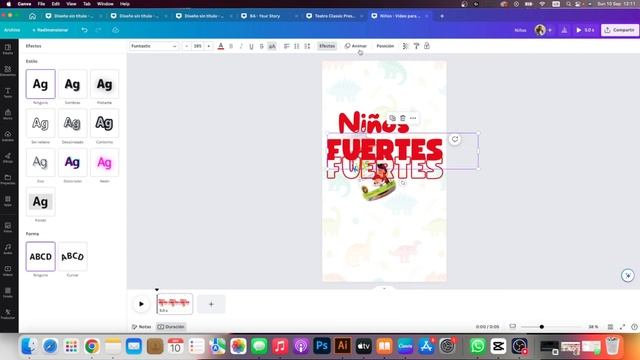The height and width of the screenshot is (360, 640).
Task: Open the Marca sidebar panel
Action: coord(8,114)
